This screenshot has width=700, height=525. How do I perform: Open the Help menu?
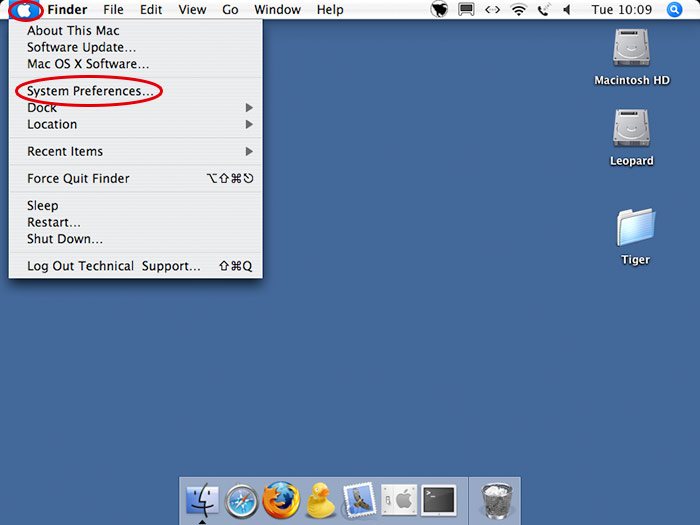pyautogui.click(x=330, y=9)
